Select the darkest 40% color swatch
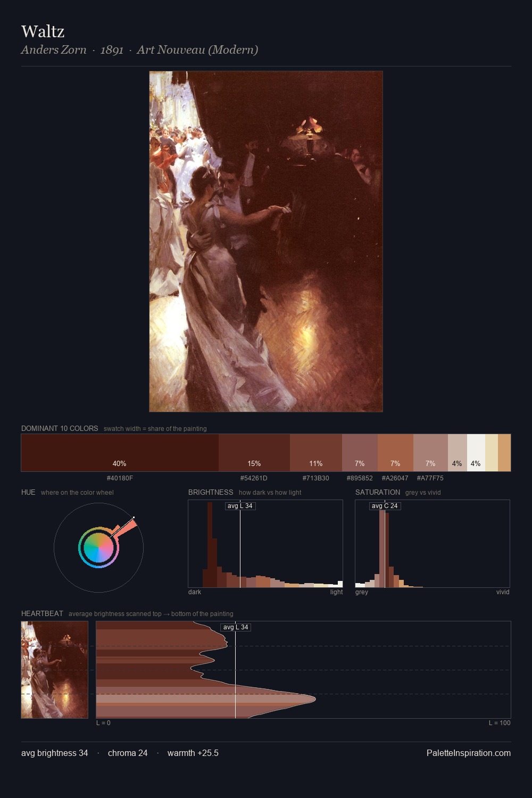The image size is (532, 798). point(120,453)
